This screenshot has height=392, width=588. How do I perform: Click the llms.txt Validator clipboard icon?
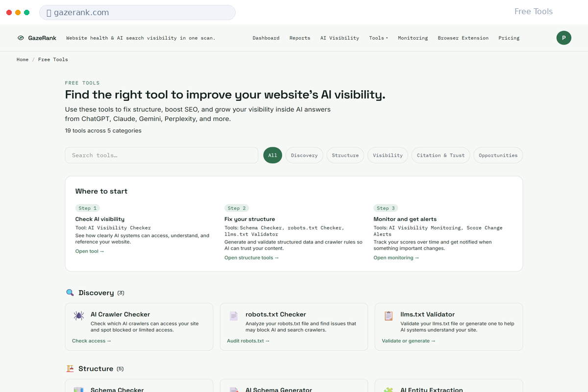click(389, 316)
